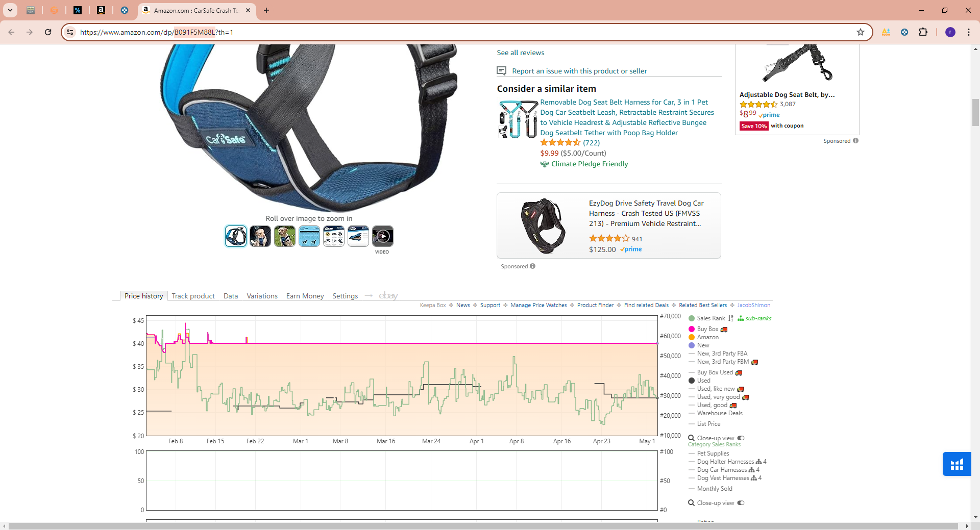
Task: Reload the current page
Action: (48, 32)
